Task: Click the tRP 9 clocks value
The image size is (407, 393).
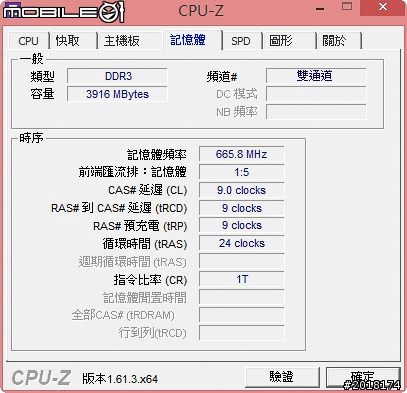Action: (x=242, y=225)
